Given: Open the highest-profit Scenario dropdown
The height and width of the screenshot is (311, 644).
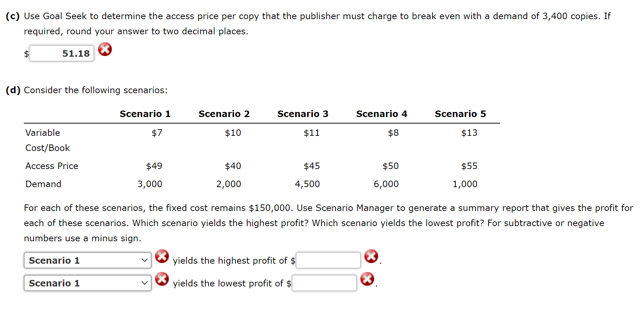Looking at the screenshot, I should point(87,260).
